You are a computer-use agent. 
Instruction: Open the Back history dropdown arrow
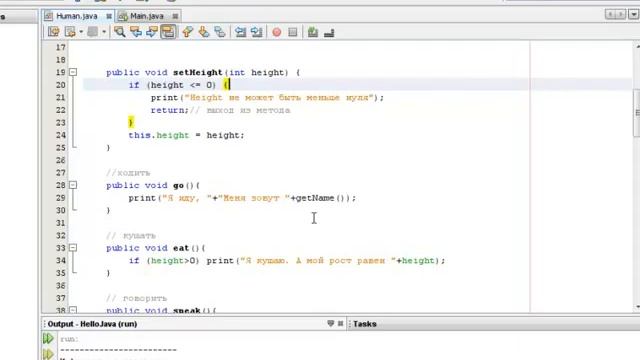81,32
